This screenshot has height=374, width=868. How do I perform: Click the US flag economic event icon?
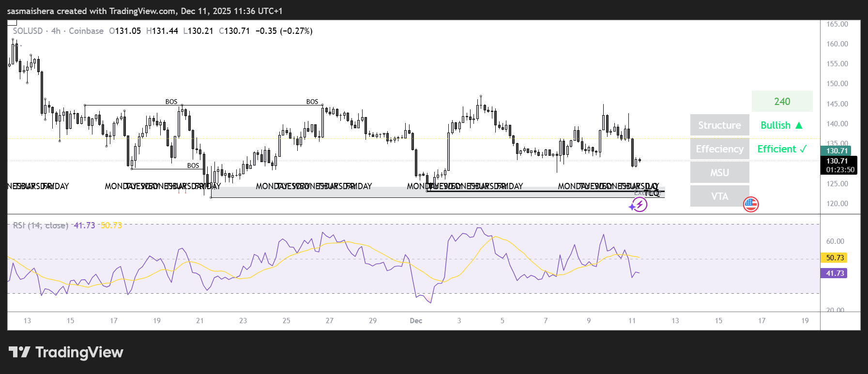[751, 205]
